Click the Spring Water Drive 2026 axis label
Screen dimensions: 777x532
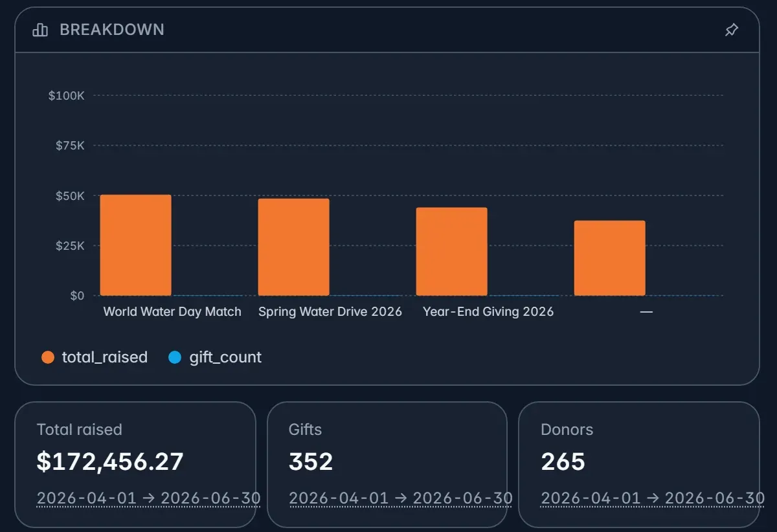[330, 311]
